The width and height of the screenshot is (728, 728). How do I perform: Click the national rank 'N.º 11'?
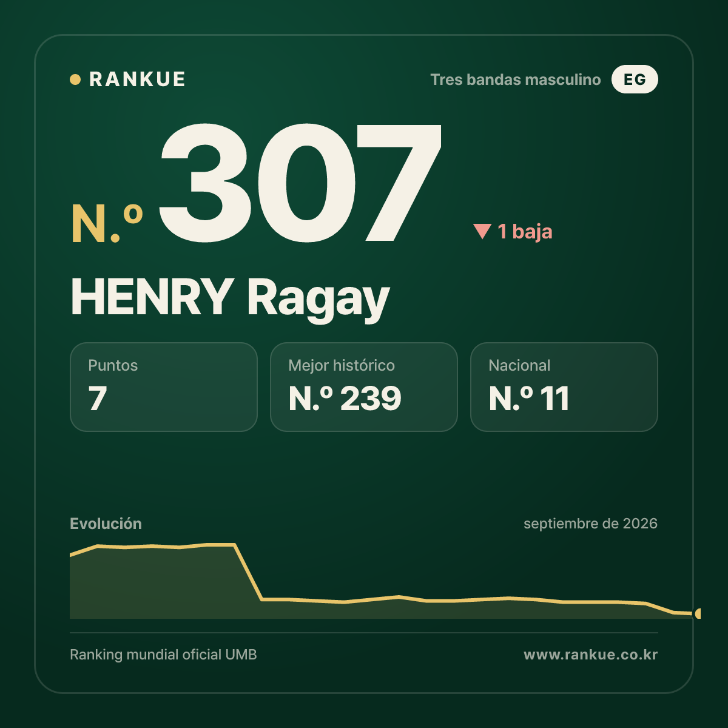[529, 399]
